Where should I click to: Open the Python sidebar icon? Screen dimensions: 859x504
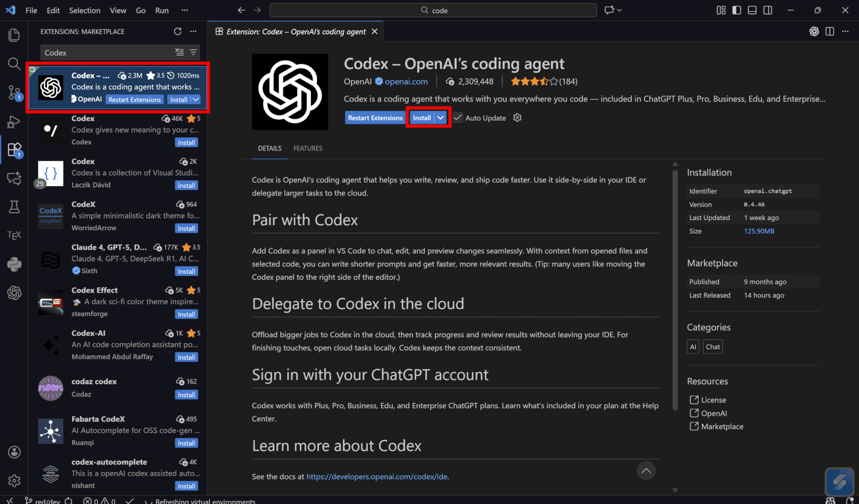click(x=14, y=264)
